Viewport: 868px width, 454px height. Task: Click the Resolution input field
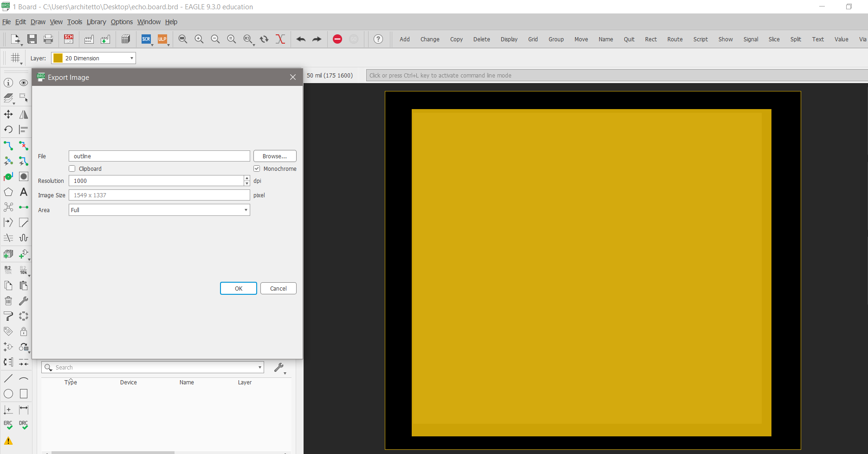point(156,181)
